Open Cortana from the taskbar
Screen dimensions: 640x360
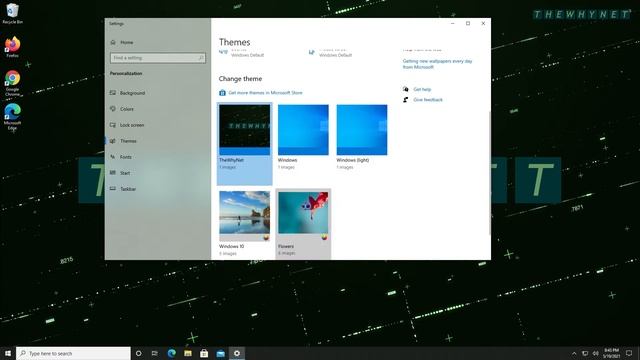pyautogui.click(x=138, y=353)
